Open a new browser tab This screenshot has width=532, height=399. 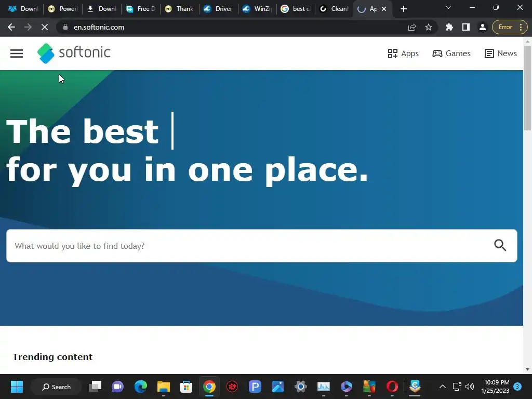coord(403,9)
